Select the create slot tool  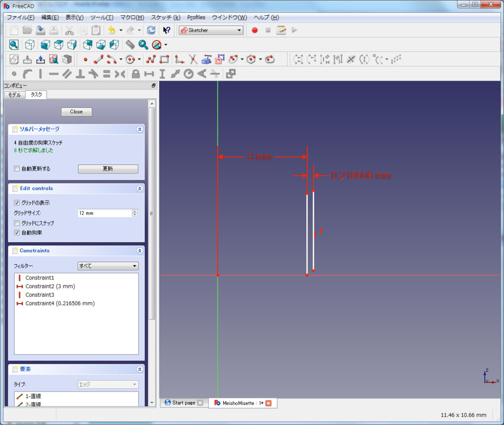[x=270, y=60]
